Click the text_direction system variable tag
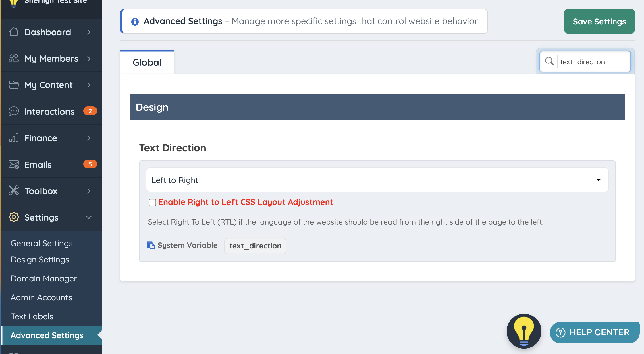This screenshot has width=644, height=354. (255, 246)
